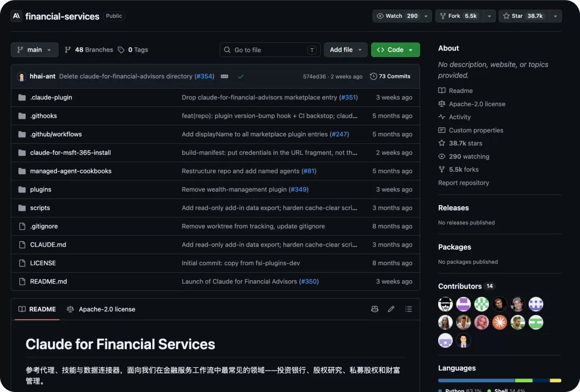
Task: Open pull request #349 link
Action: (299, 190)
